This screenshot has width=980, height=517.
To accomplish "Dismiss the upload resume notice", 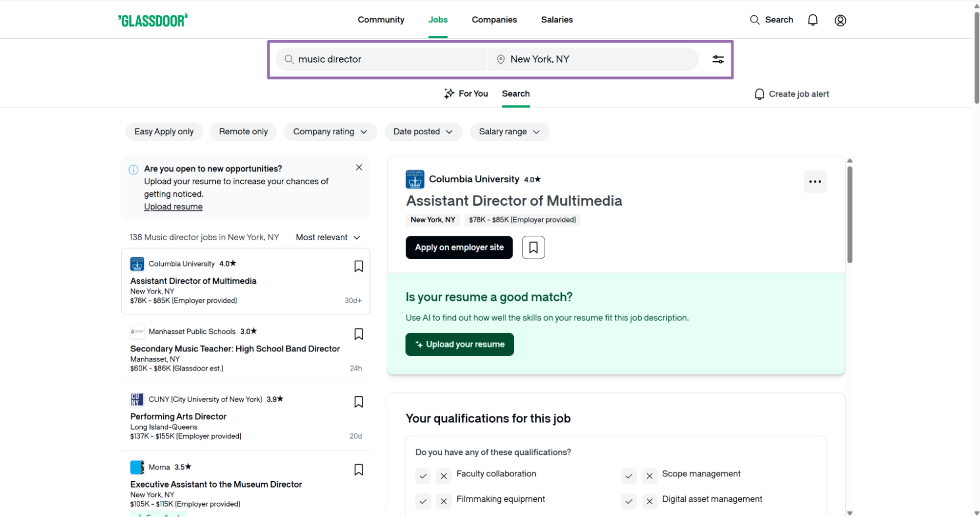I will [x=359, y=168].
